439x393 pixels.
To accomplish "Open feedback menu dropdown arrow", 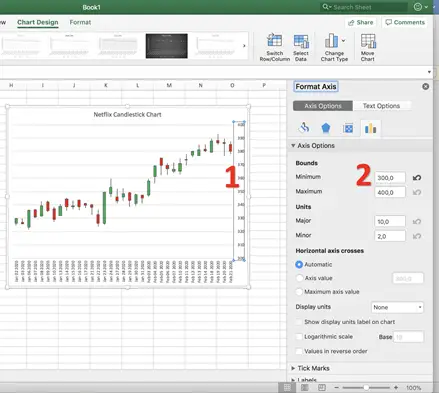I will point(426,7).
